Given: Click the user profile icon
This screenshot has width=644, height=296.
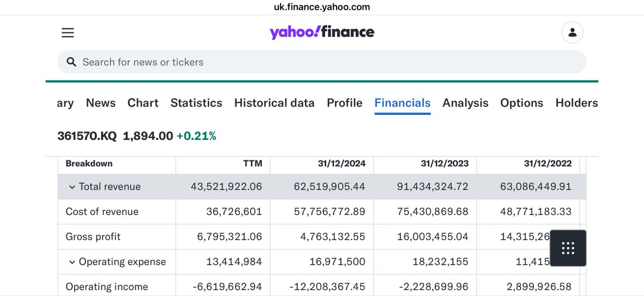Looking at the screenshot, I should [x=572, y=33].
